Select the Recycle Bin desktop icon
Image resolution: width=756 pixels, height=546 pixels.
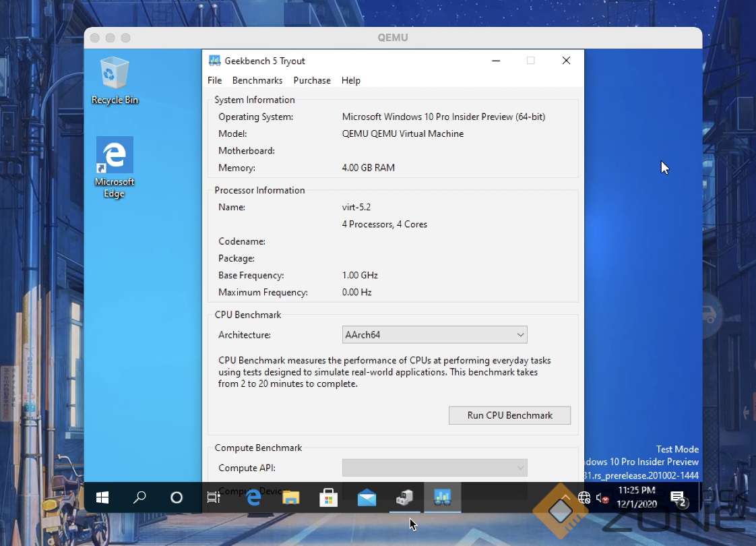pyautogui.click(x=115, y=80)
